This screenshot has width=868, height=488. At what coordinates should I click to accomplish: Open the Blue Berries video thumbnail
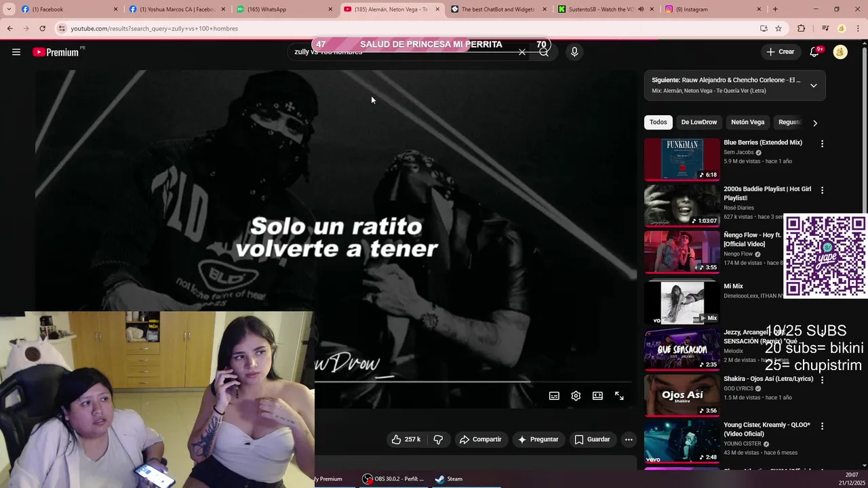click(x=682, y=160)
